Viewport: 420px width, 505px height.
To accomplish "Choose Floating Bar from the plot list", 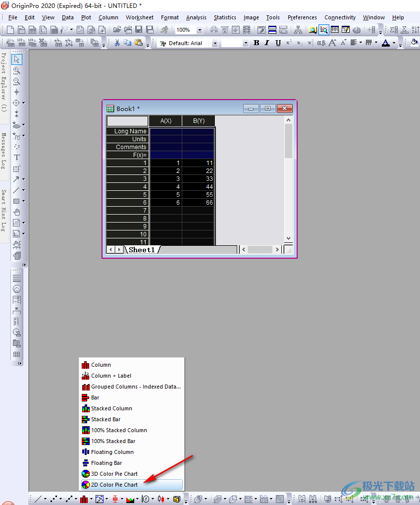I will pos(132,463).
